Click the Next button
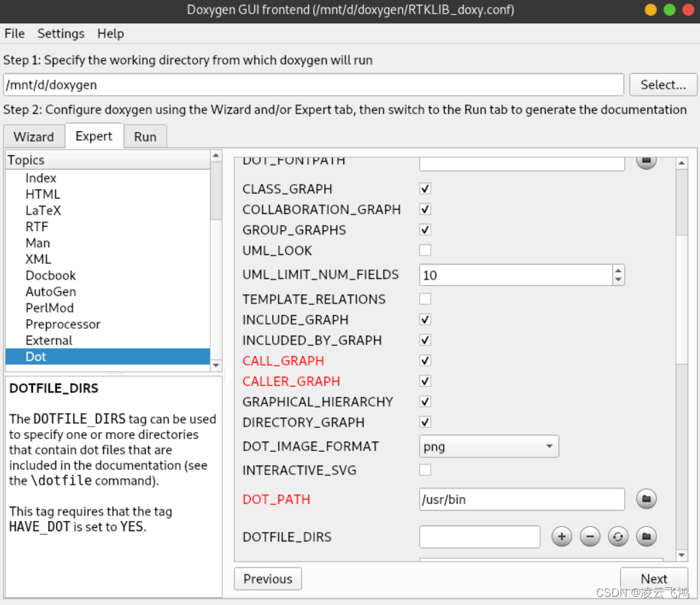This screenshot has height=605, width=700. pyautogui.click(x=654, y=578)
